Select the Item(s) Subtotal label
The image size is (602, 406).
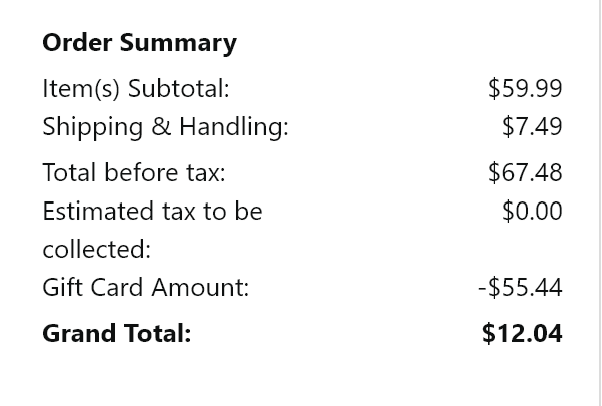[135, 89]
